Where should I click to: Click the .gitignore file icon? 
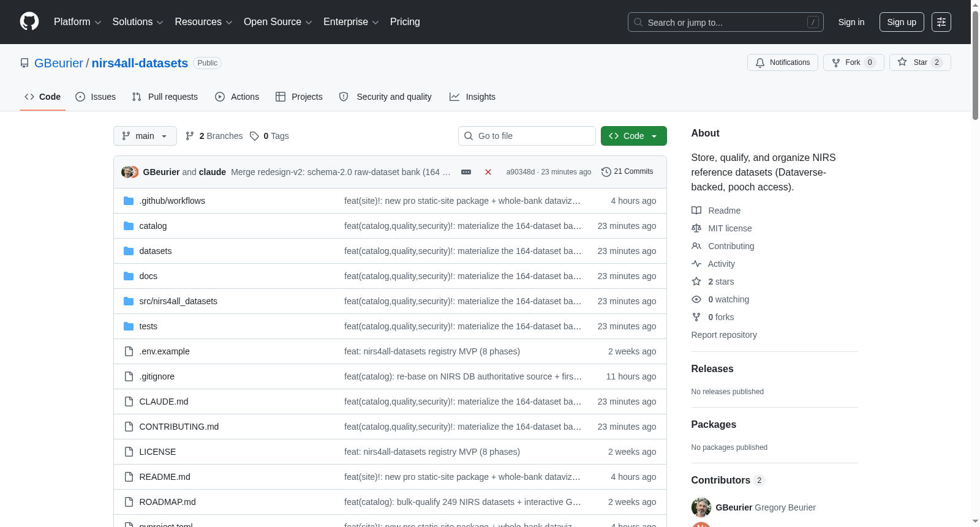[129, 376]
